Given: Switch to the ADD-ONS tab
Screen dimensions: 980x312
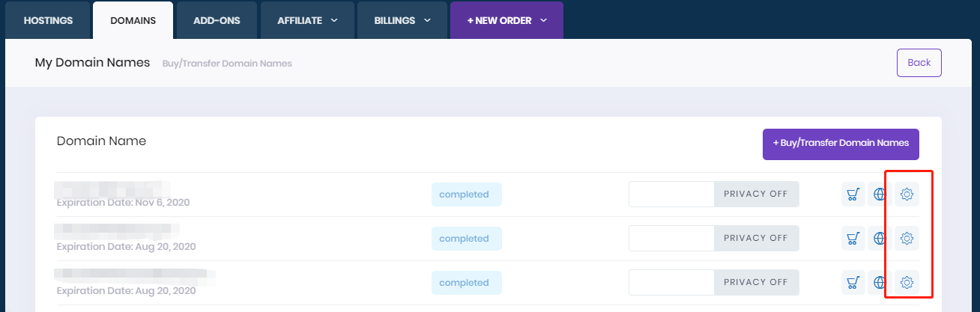Looking at the screenshot, I should (217, 20).
